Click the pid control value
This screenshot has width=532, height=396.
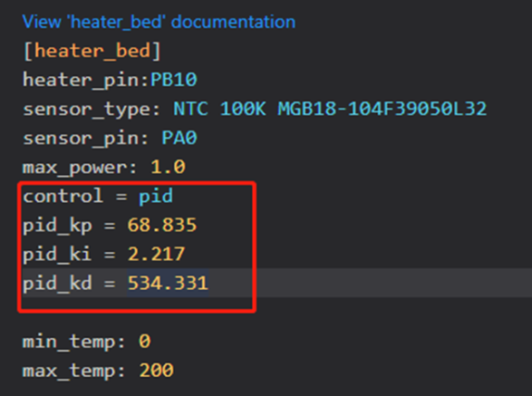156,197
